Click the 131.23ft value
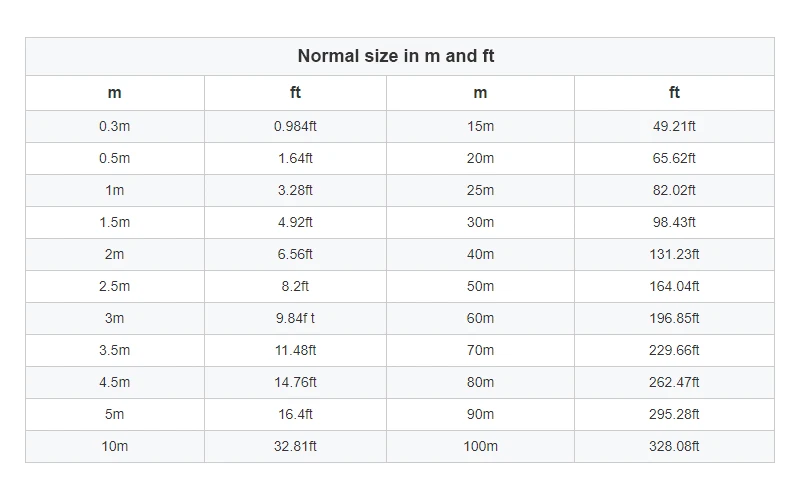 tap(674, 254)
